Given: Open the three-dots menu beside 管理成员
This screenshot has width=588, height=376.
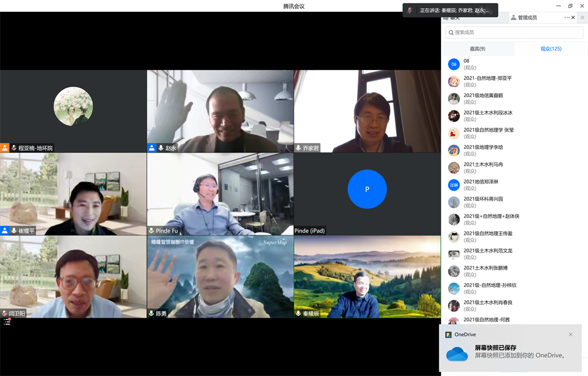Looking at the screenshot, I should click(567, 18).
